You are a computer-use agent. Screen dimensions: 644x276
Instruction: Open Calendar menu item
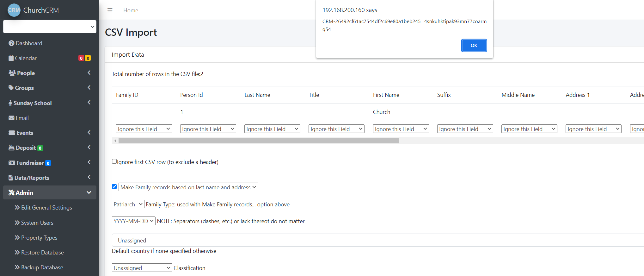tap(50, 58)
